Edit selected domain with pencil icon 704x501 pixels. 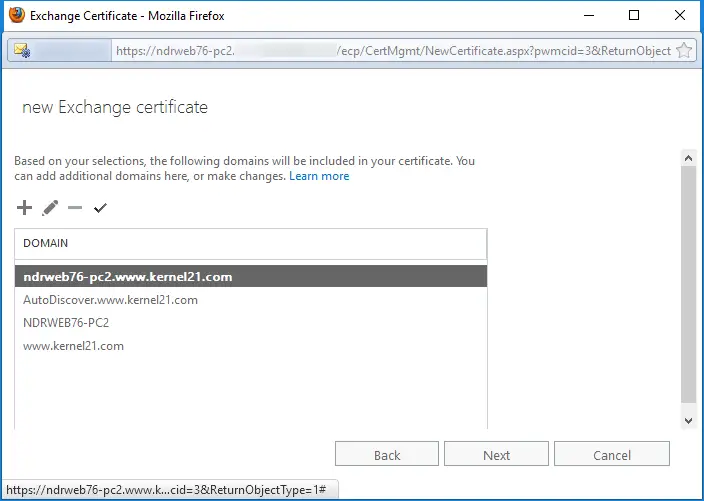pyautogui.click(x=50, y=208)
